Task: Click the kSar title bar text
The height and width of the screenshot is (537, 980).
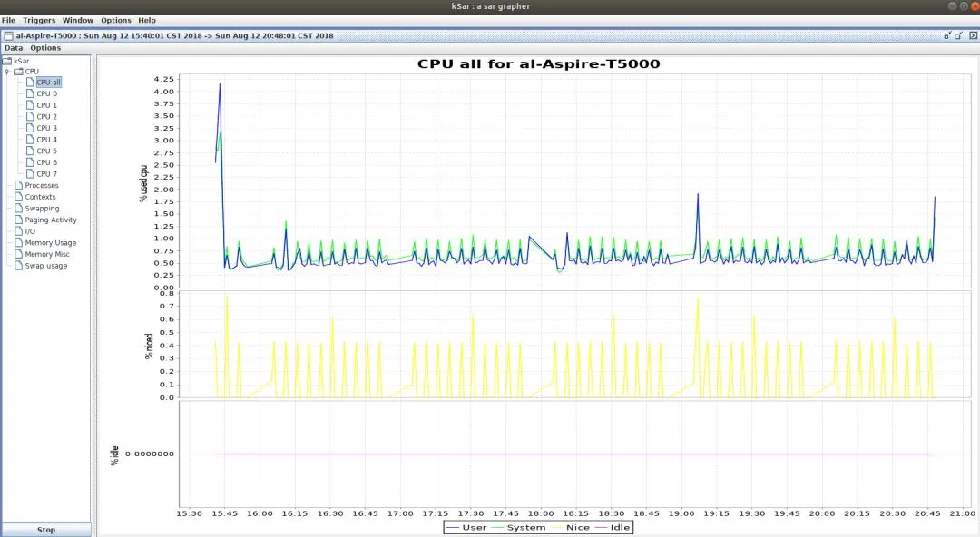Action: click(491, 6)
